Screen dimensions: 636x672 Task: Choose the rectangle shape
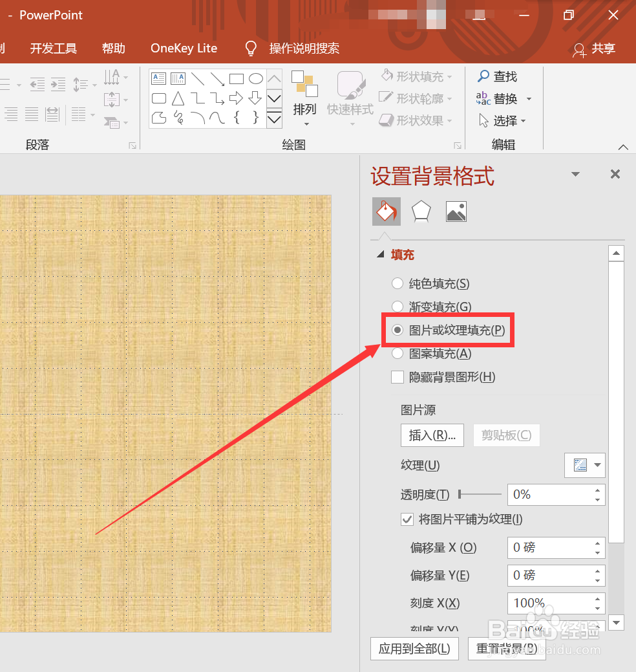tap(237, 79)
